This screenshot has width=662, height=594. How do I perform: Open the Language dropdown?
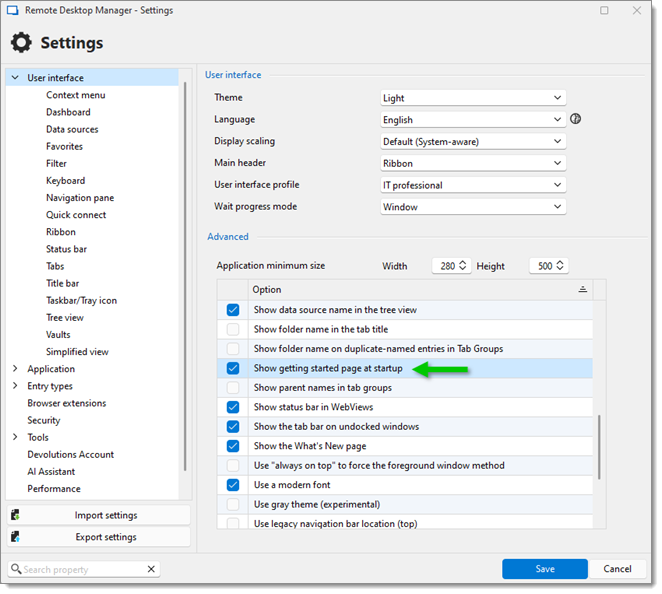(473, 120)
